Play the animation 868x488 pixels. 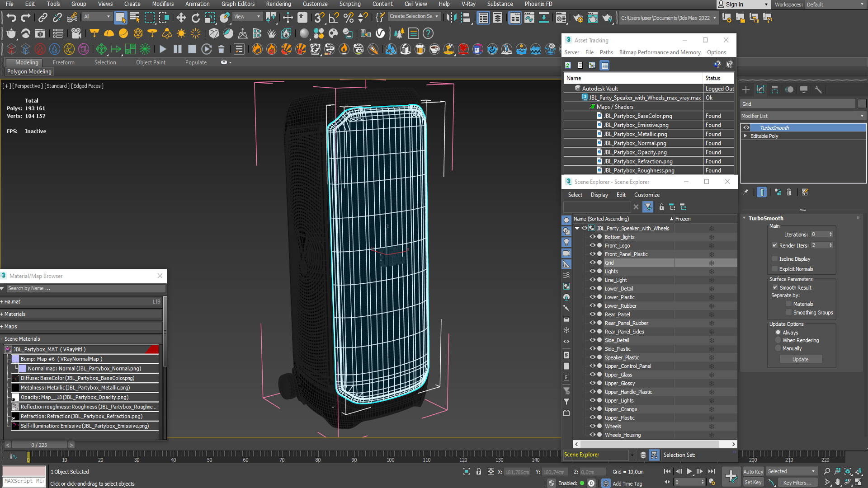click(689, 471)
